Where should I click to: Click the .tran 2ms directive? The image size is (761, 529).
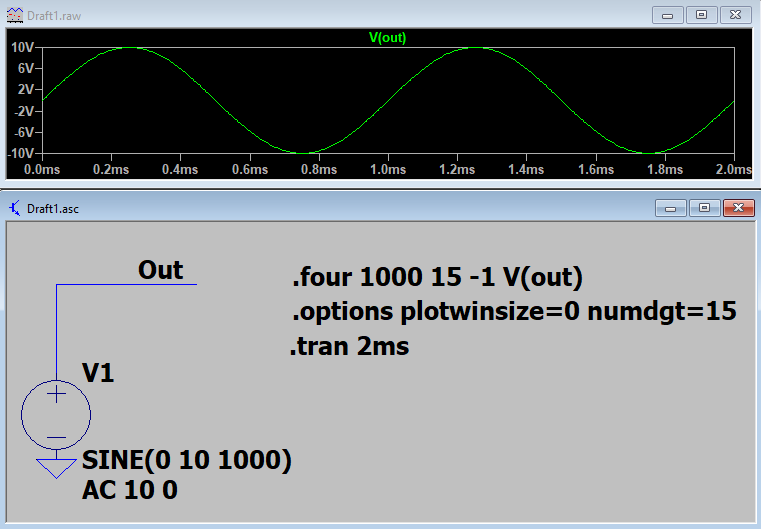click(349, 347)
